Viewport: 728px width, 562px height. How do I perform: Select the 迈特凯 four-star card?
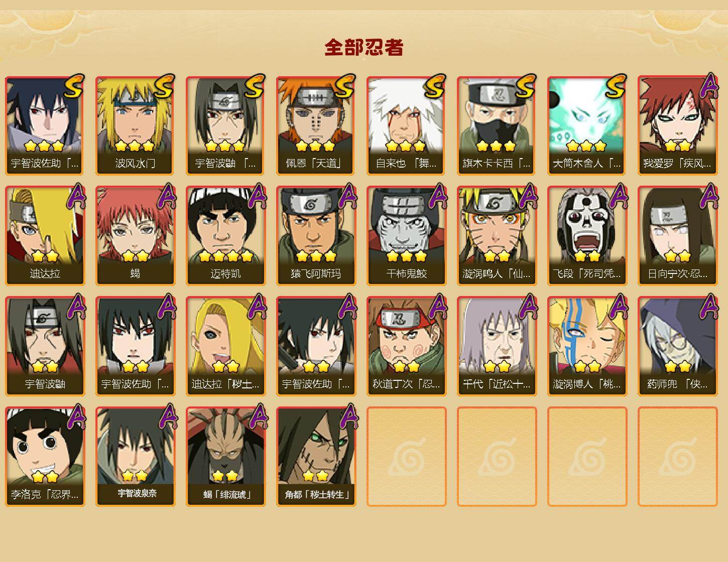(x=225, y=236)
